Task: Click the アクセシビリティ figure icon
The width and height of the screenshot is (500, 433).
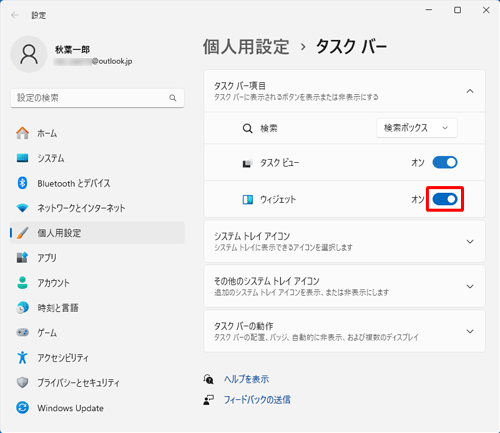Action: [x=22, y=358]
